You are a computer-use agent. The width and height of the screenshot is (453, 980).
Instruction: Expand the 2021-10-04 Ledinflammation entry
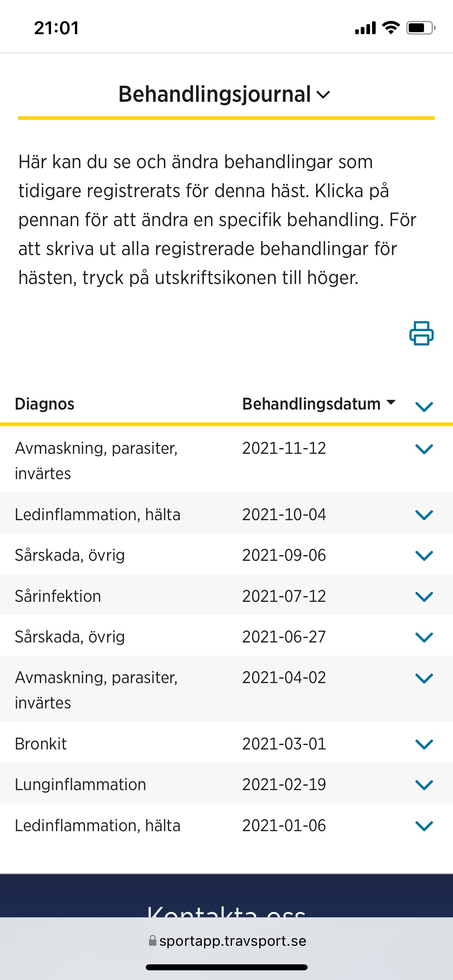pos(424,515)
